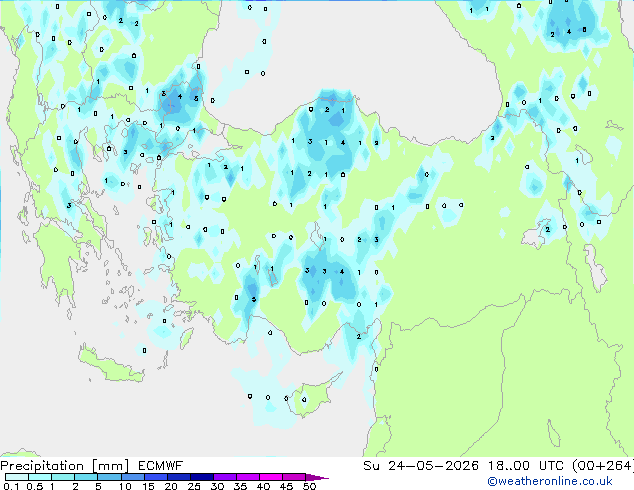Click the 0.5–1 mm legend color swatch
This screenshot has width=634, height=490.
(x=40, y=477)
